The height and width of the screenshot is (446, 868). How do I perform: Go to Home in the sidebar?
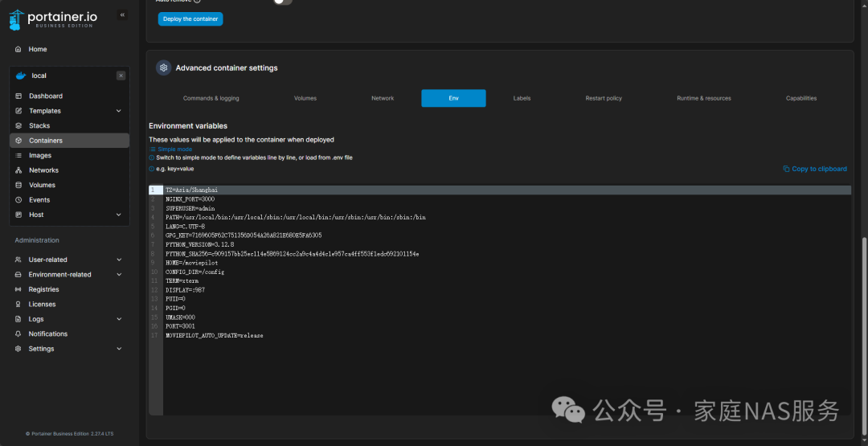pos(38,49)
